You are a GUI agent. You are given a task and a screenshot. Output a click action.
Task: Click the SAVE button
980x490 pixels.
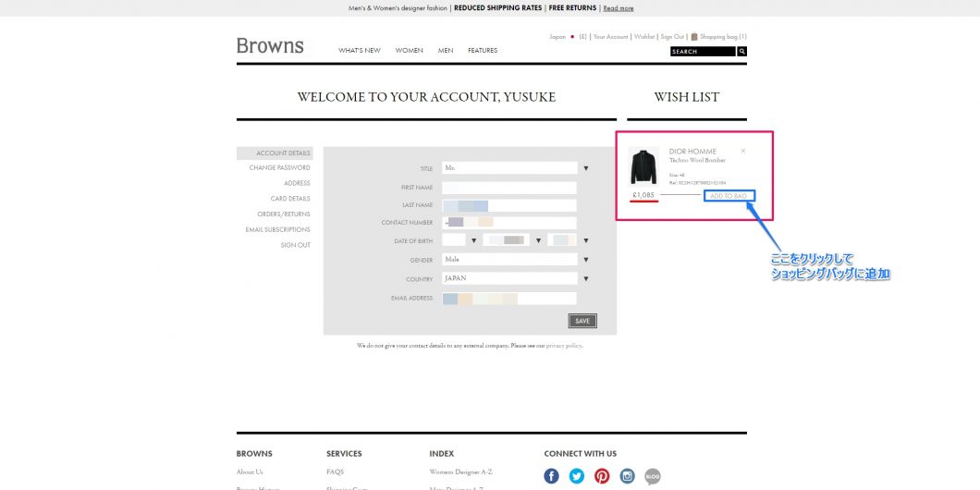point(582,321)
